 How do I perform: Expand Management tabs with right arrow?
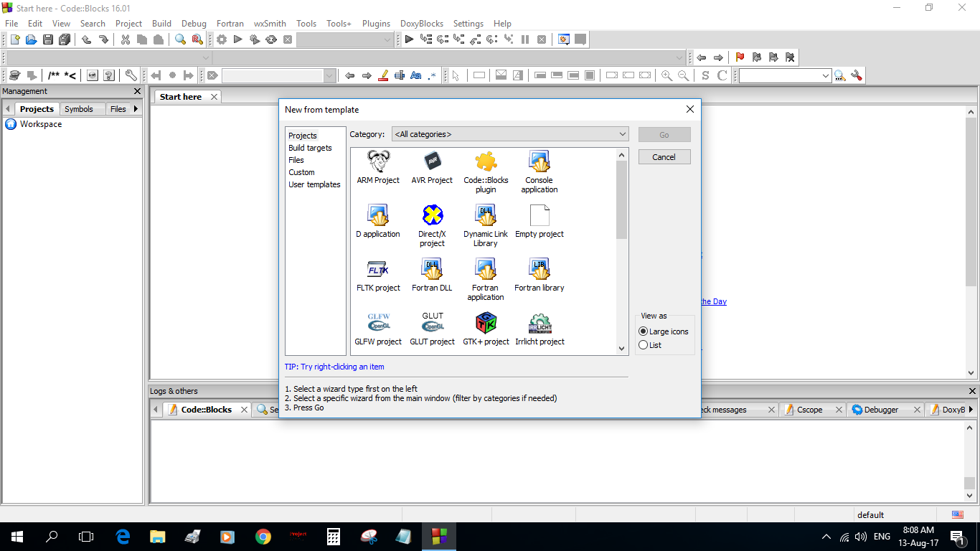click(136, 109)
